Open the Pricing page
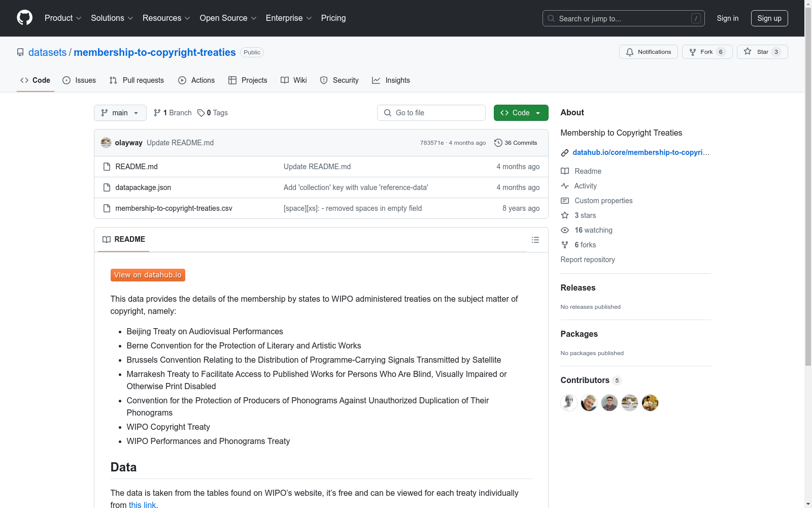The width and height of the screenshot is (812, 508). click(x=333, y=18)
